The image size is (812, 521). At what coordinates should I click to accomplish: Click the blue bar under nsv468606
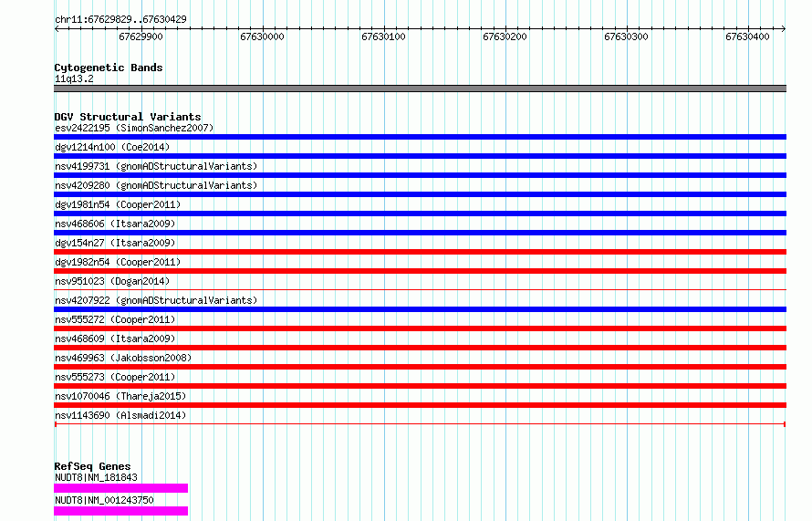click(x=420, y=233)
